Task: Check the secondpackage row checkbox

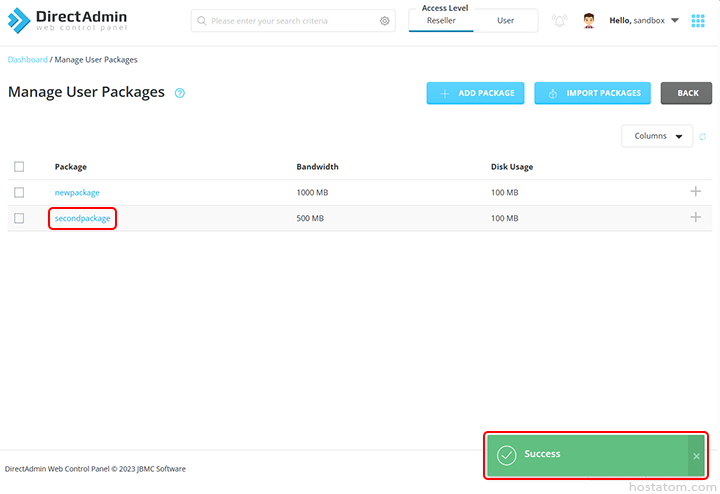Action: (19, 218)
